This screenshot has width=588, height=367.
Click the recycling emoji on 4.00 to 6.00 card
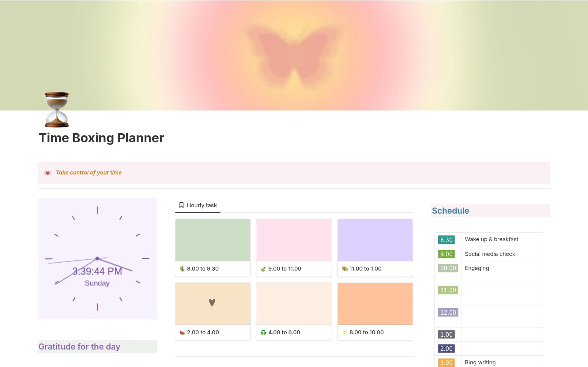[x=263, y=332]
